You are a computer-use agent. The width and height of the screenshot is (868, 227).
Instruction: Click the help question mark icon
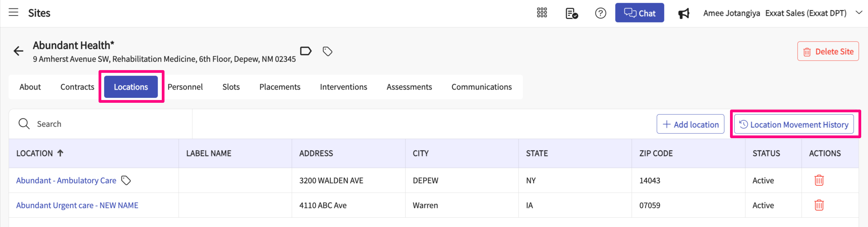tap(601, 13)
